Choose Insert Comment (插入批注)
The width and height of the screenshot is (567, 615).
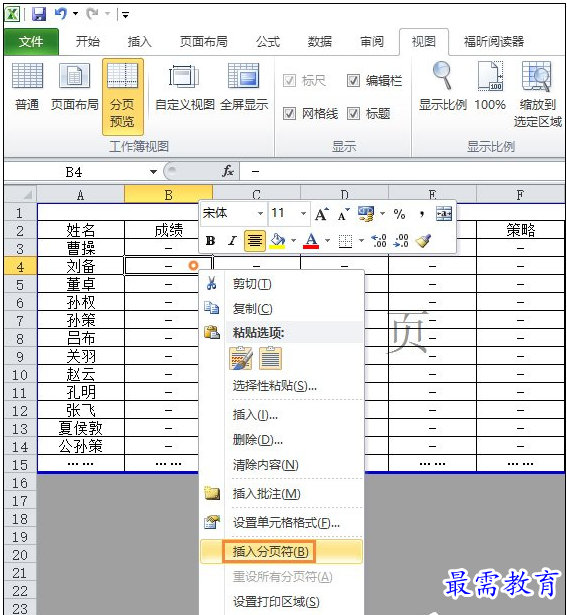coord(282,494)
